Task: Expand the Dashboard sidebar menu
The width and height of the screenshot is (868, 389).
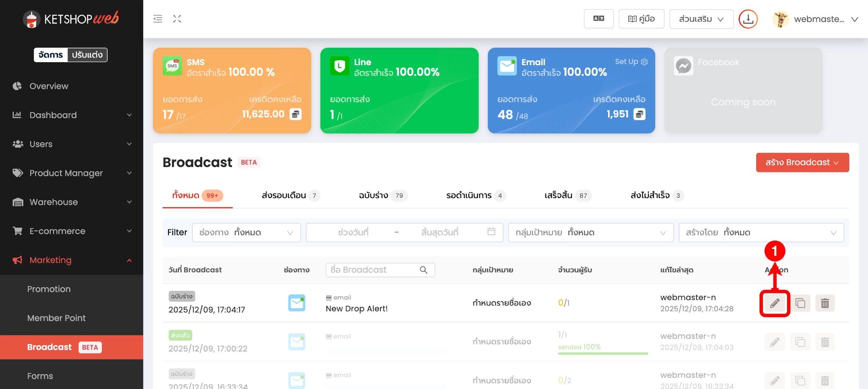Action: pos(72,115)
